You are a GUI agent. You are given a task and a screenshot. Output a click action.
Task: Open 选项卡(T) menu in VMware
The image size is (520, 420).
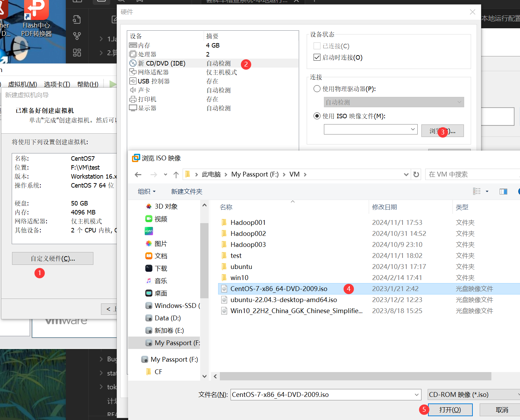(x=57, y=84)
